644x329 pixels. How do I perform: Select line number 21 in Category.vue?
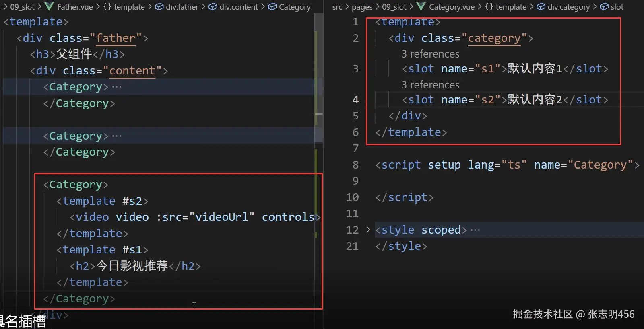click(x=352, y=246)
